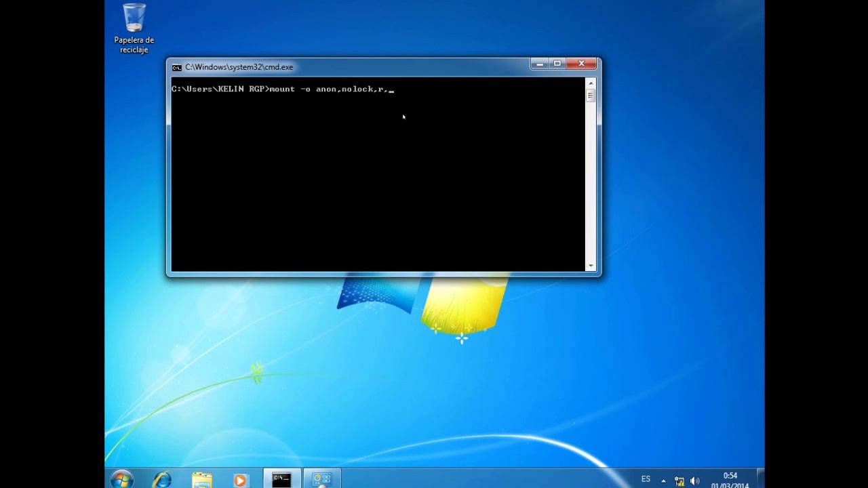868x488 pixels.
Task: Click the command line text 'mount -o anon,nolock,r,'
Action: [329, 89]
